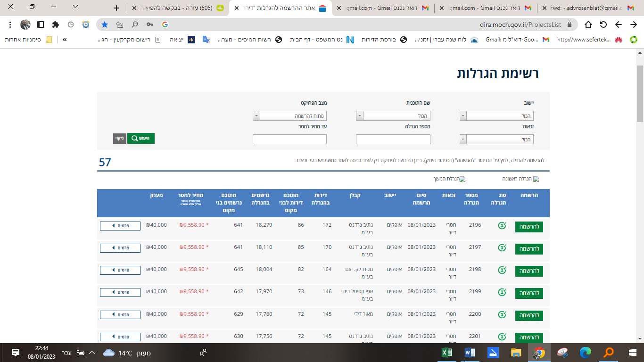
Task: Open a new browser tab
Action: pos(117,8)
